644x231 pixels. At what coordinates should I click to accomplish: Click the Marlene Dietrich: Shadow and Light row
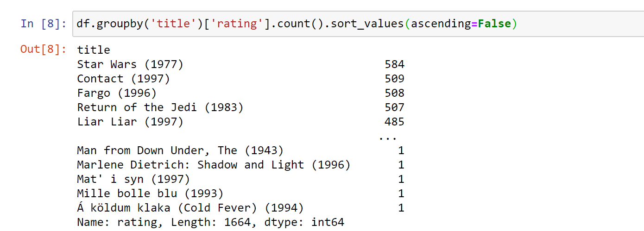[x=240, y=165]
